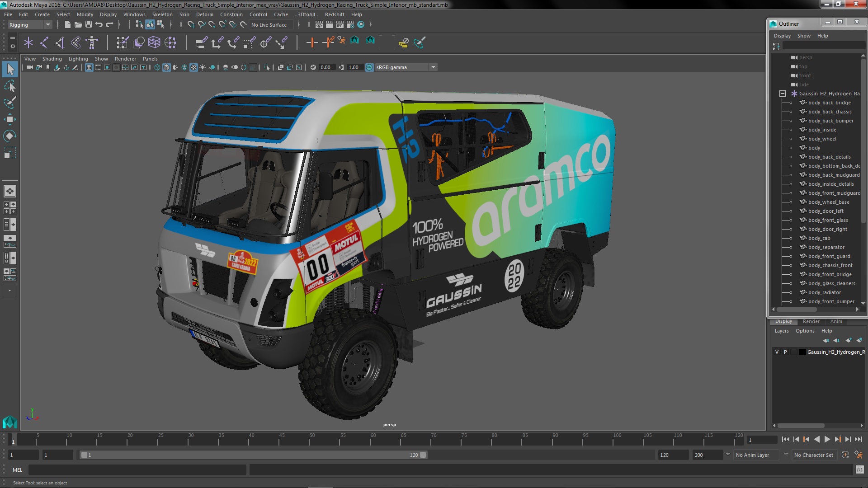Open the viewport Shading menu
The image size is (868, 488).
coord(52,59)
